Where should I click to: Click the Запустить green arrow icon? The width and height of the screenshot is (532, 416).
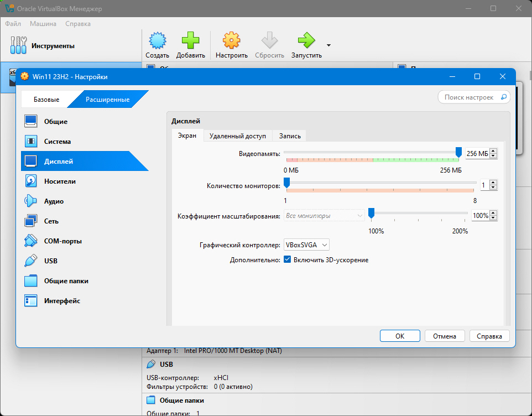(306, 40)
